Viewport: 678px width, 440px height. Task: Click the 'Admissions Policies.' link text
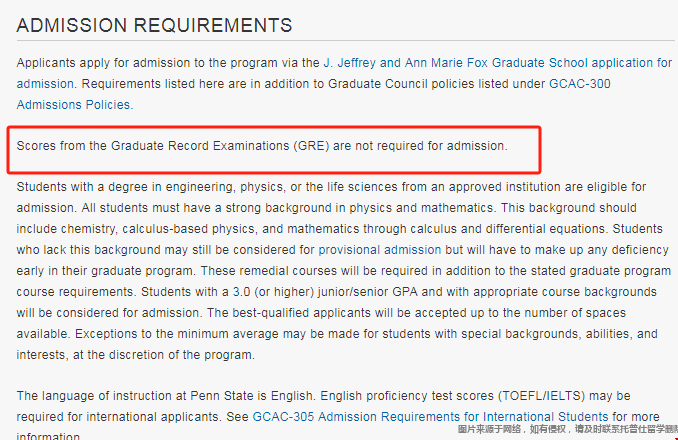74,105
